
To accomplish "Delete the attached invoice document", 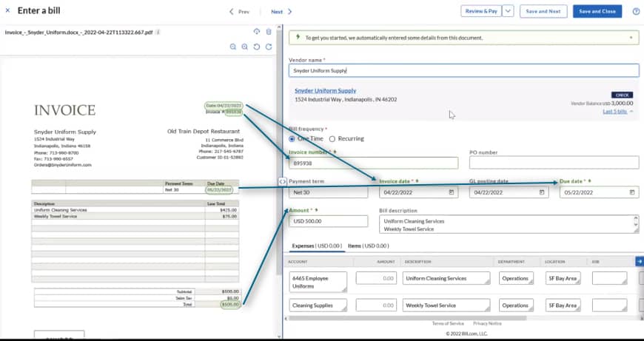I will tap(269, 32).
